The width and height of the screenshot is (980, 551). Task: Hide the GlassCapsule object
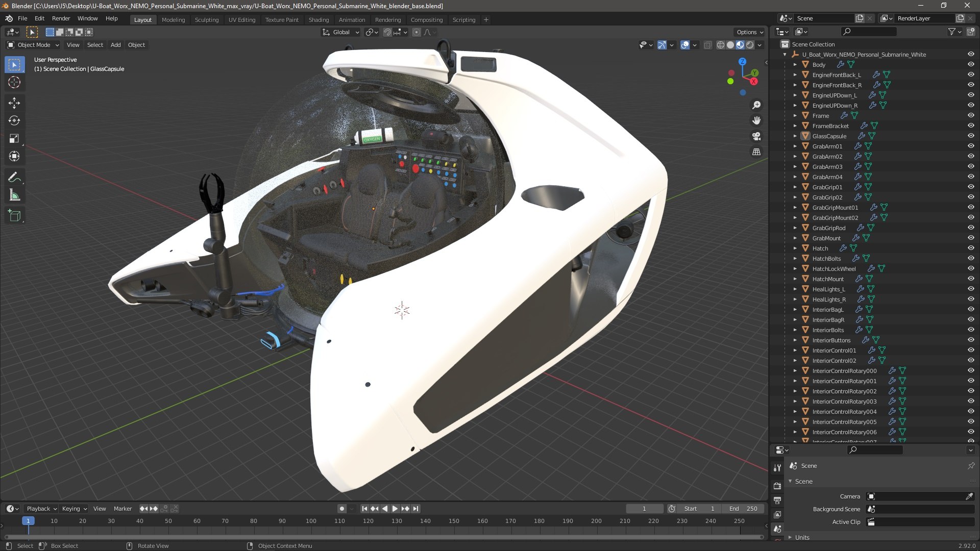[971, 136]
